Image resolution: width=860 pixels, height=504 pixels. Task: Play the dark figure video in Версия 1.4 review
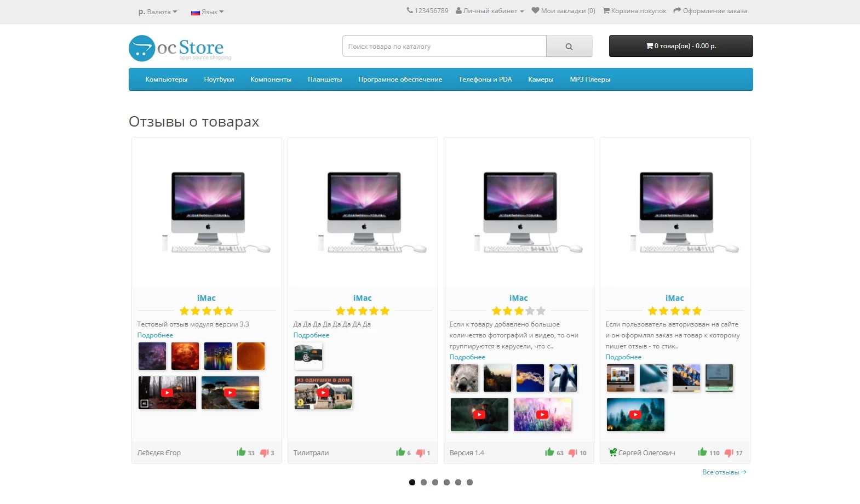tap(479, 415)
